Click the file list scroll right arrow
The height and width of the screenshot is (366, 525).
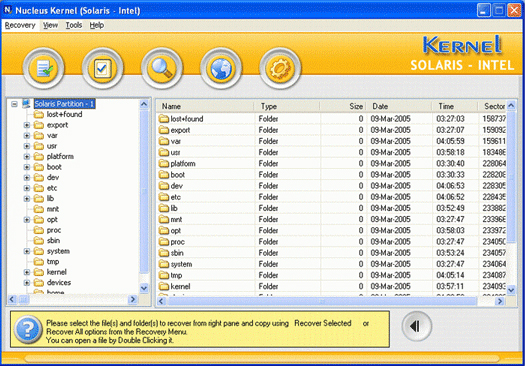[x=500, y=301]
